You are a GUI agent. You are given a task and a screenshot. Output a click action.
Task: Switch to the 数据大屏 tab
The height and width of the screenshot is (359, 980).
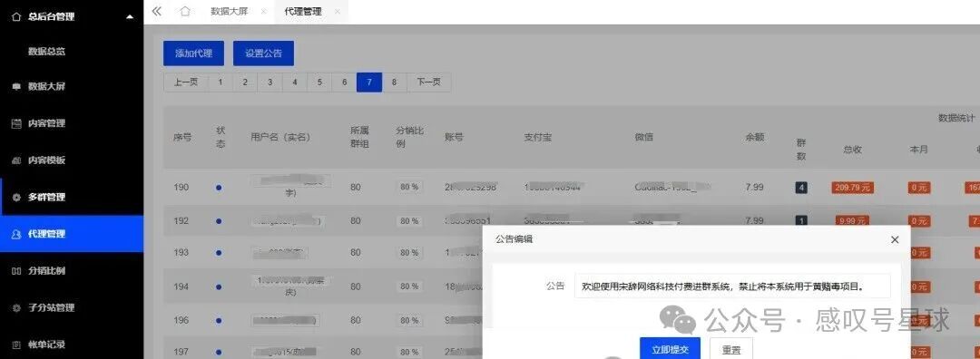pos(230,12)
